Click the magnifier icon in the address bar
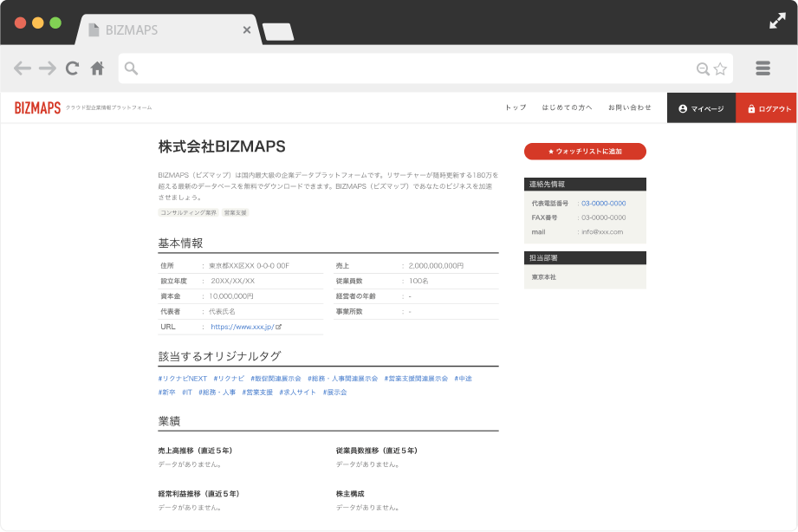798x532 pixels. (131, 68)
